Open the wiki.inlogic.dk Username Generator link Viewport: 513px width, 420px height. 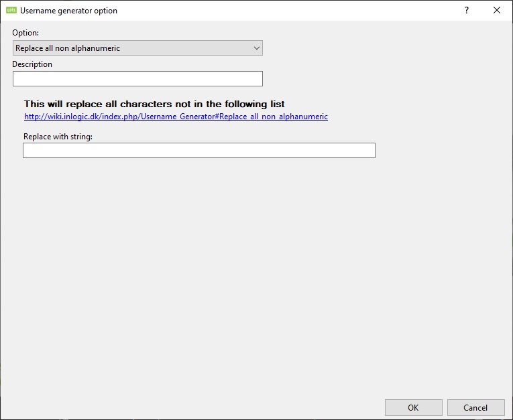click(176, 117)
